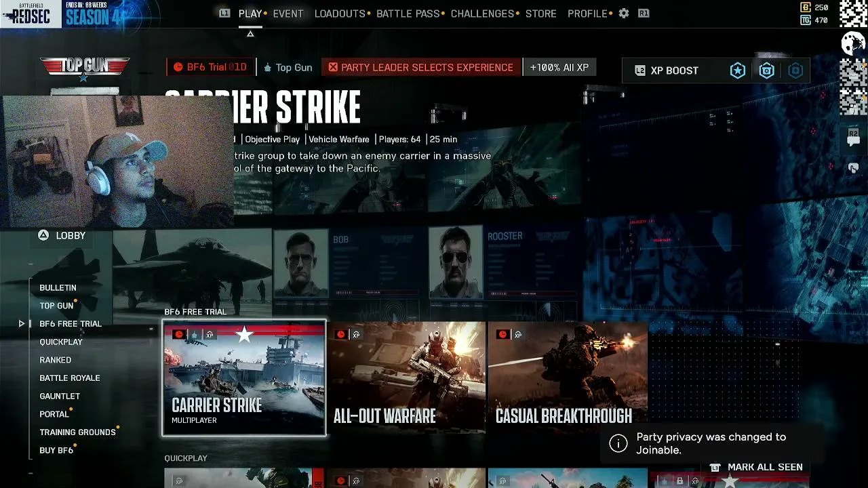
Task: Select the dimmed third XP boost icon
Action: pyautogui.click(x=795, y=70)
